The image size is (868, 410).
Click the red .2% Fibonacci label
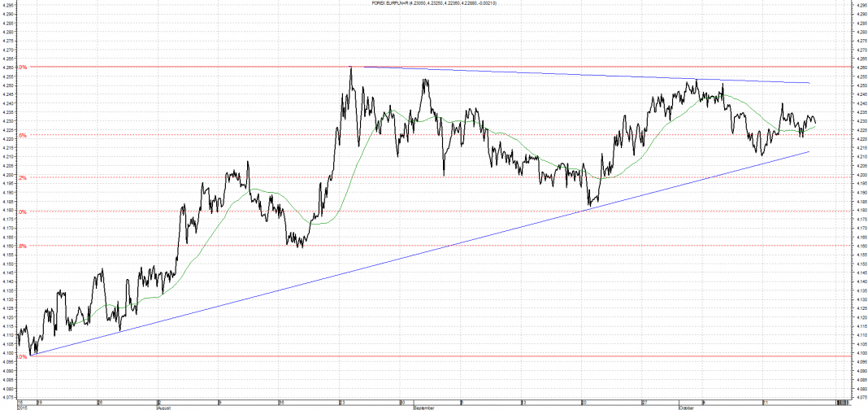pos(22,177)
